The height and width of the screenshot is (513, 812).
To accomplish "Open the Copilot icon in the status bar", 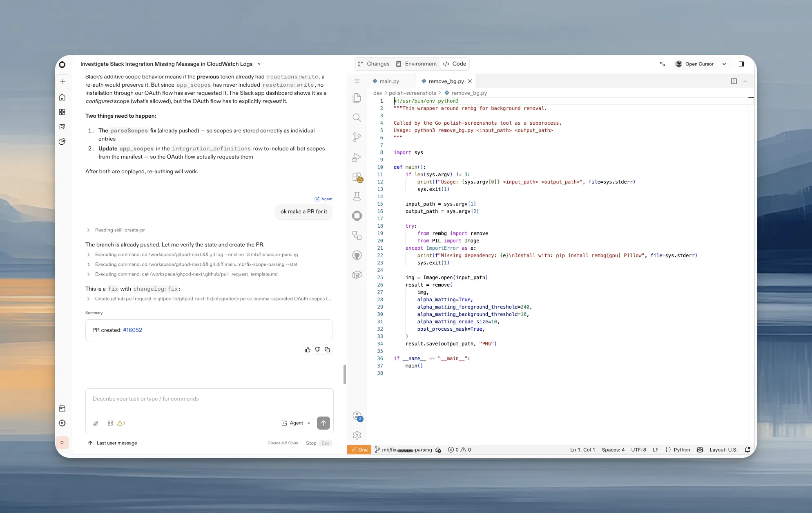I will (700, 450).
